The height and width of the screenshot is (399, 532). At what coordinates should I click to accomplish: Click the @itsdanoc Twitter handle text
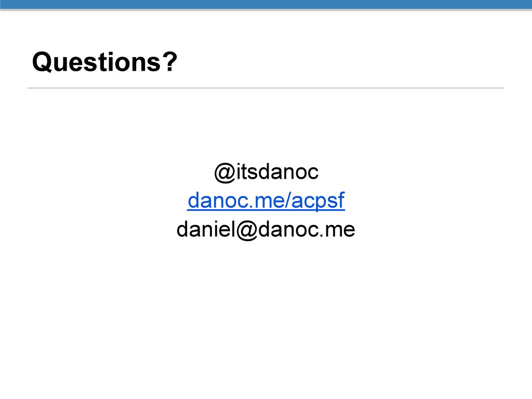(x=267, y=172)
